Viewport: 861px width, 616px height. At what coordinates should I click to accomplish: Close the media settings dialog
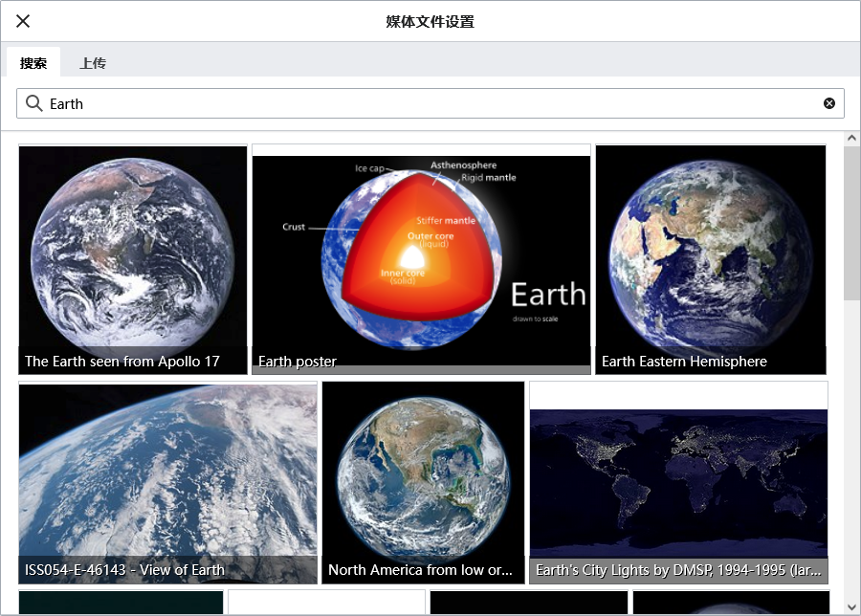click(23, 21)
